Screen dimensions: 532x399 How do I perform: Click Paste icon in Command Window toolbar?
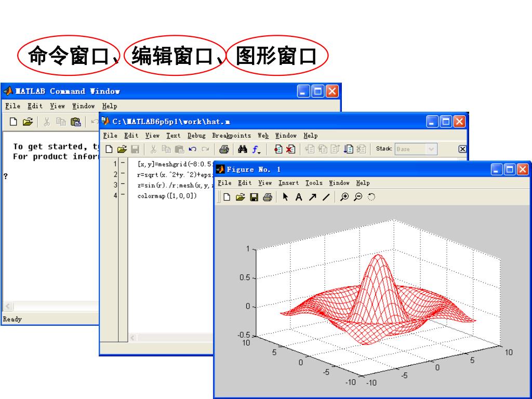[x=76, y=122]
